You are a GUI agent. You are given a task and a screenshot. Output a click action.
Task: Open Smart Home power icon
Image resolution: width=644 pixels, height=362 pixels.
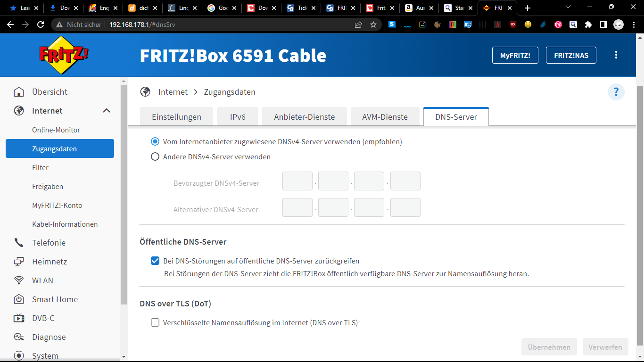coord(19,299)
